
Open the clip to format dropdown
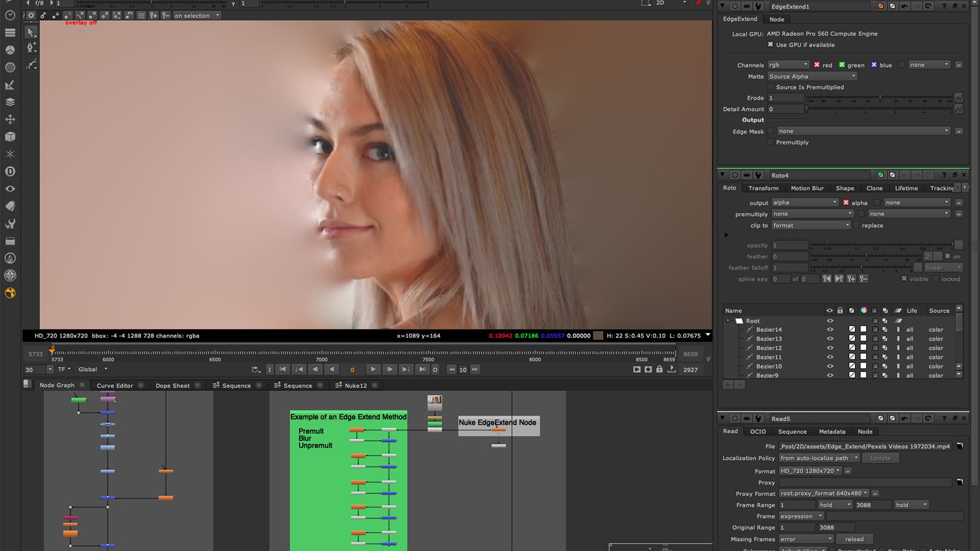click(811, 226)
